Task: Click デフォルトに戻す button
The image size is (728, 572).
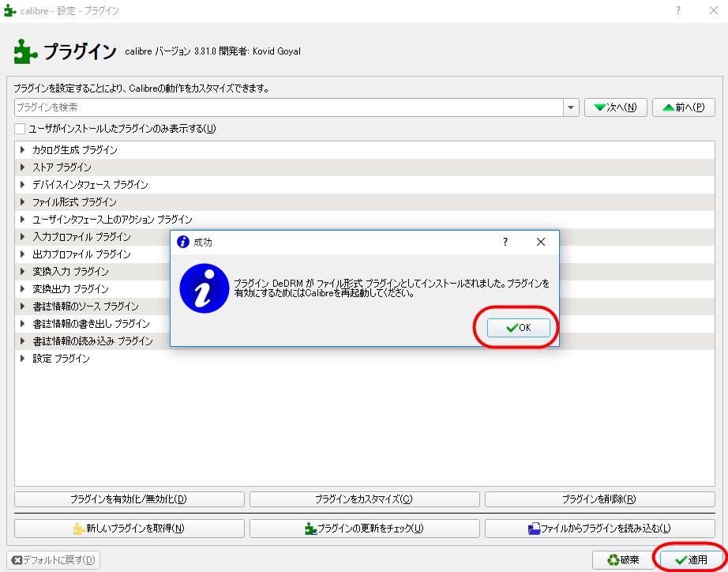Action: pos(54,560)
